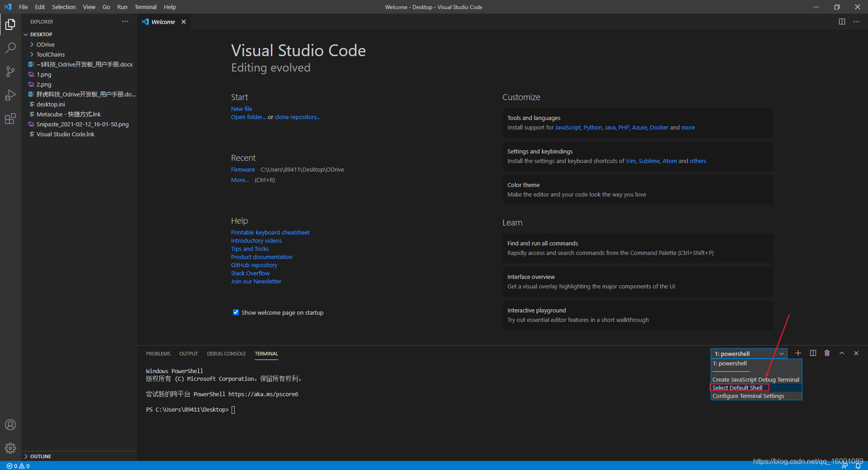This screenshot has width=868, height=470.
Task: Open the Run and Debug view
Action: point(10,95)
